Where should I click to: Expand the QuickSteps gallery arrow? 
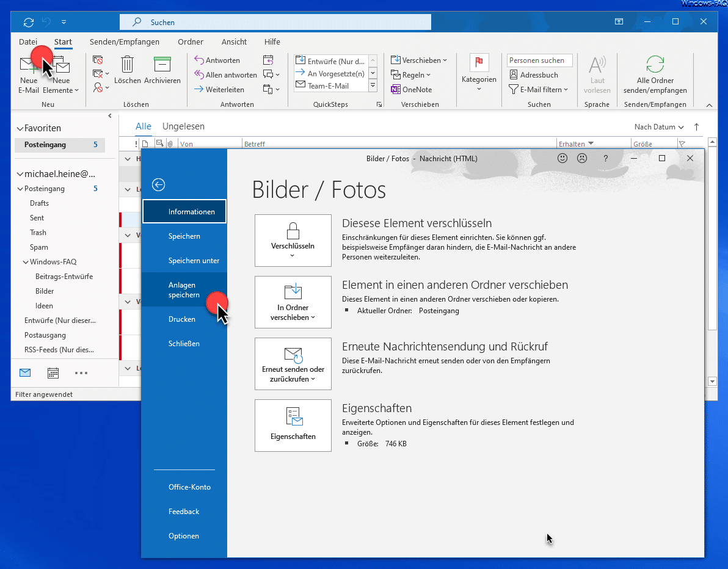coord(373,86)
